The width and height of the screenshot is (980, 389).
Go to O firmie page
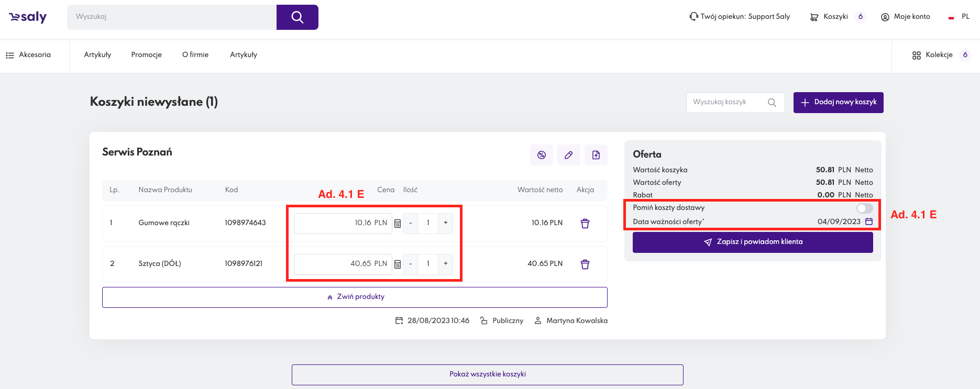coord(195,55)
